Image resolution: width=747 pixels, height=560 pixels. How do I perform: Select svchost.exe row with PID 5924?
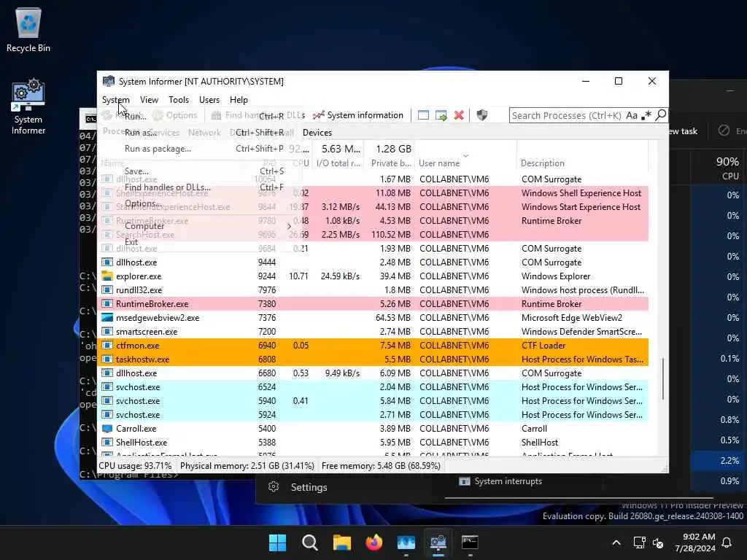[373, 415]
